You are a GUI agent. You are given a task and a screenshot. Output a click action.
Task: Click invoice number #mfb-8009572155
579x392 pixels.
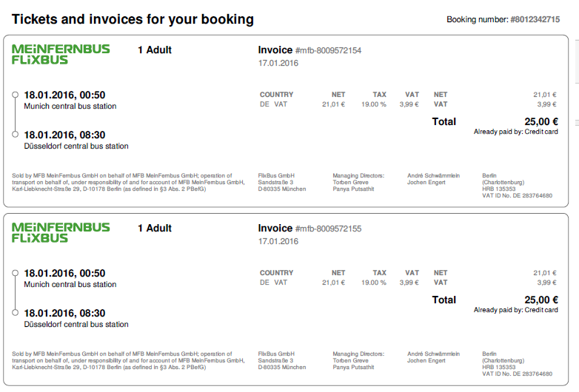coord(328,229)
